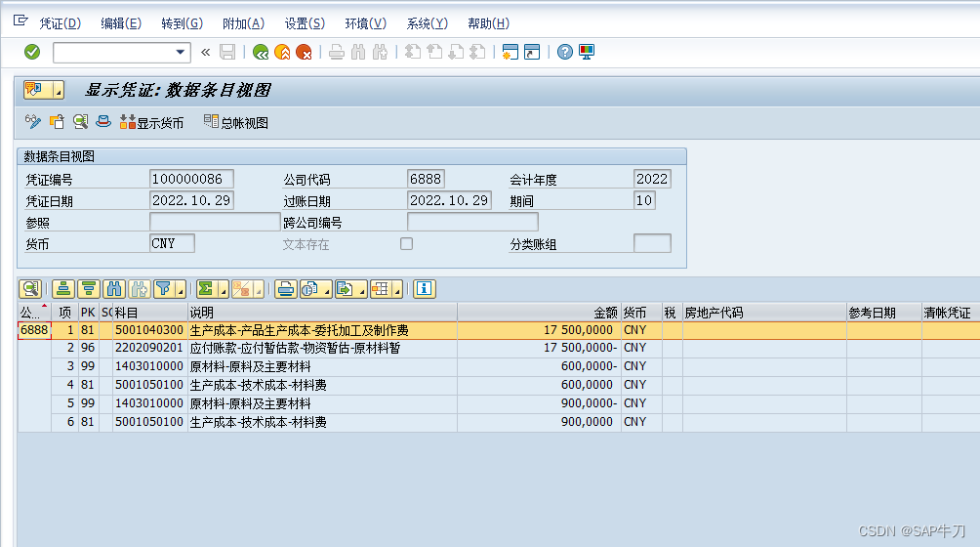
Task: Open the 凭证(D) menu
Action: (x=60, y=23)
